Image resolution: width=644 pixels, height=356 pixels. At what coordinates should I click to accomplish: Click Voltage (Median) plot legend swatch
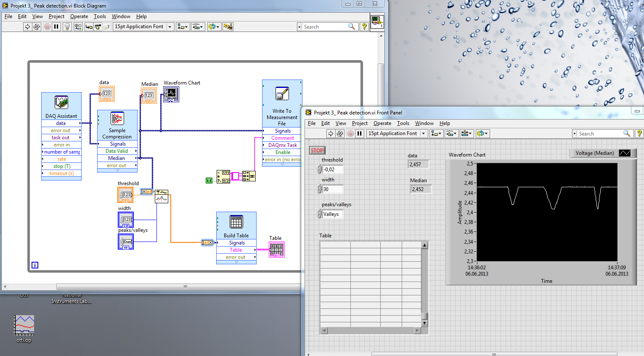625,153
